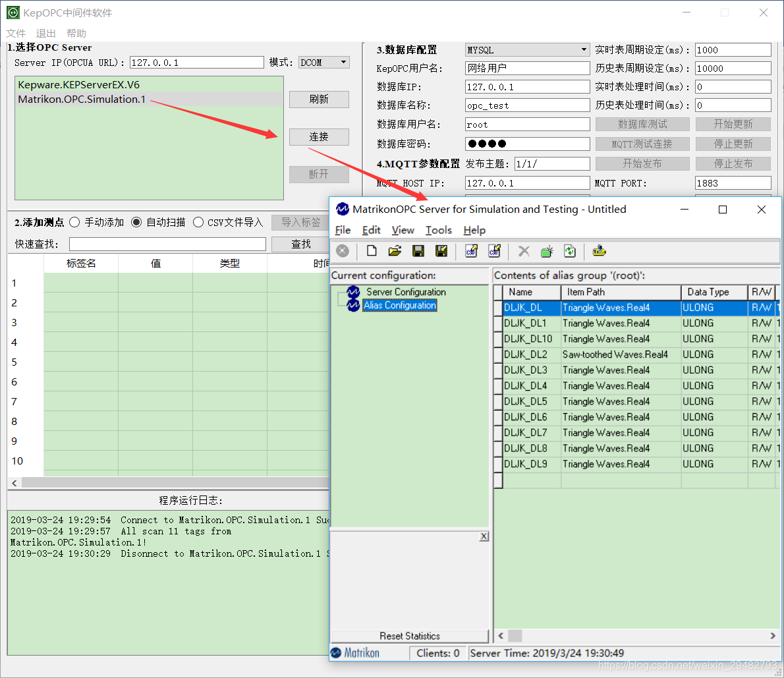
Task: Select the 手动添加 radio option
Action: 74,222
